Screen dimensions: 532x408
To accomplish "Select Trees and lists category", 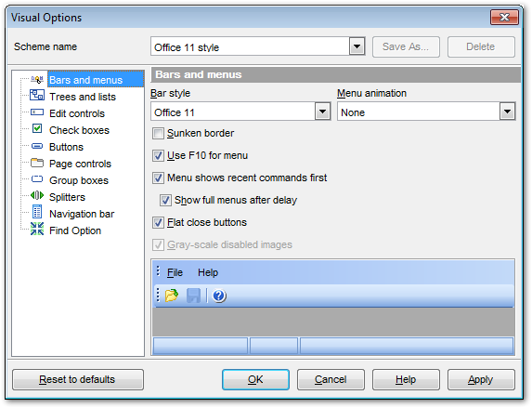I will tap(83, 97).
